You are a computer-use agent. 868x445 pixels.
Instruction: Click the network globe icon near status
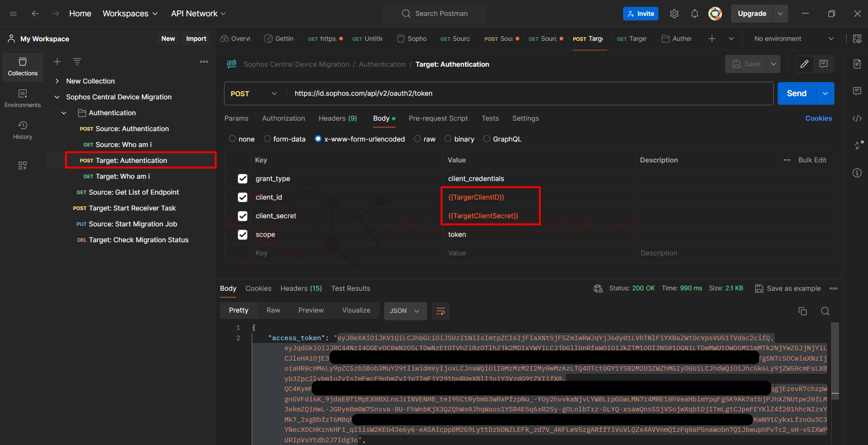598,289
